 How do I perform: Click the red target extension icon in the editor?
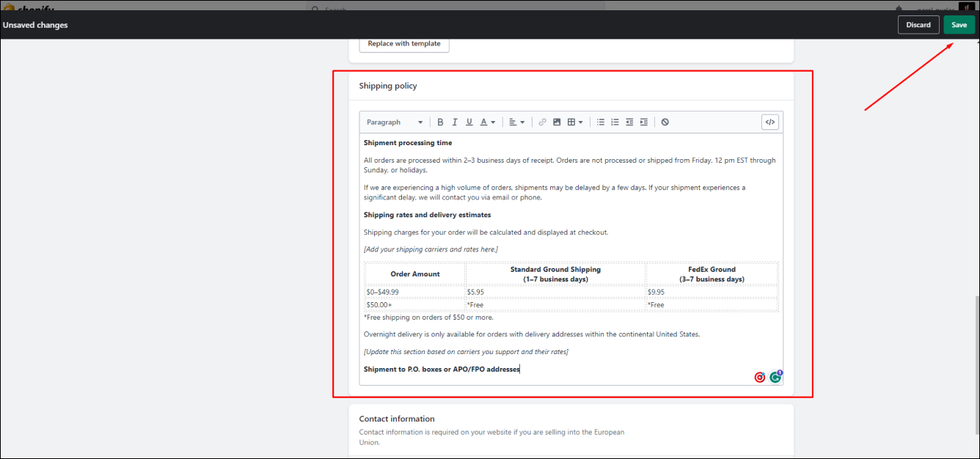point(760,378)
